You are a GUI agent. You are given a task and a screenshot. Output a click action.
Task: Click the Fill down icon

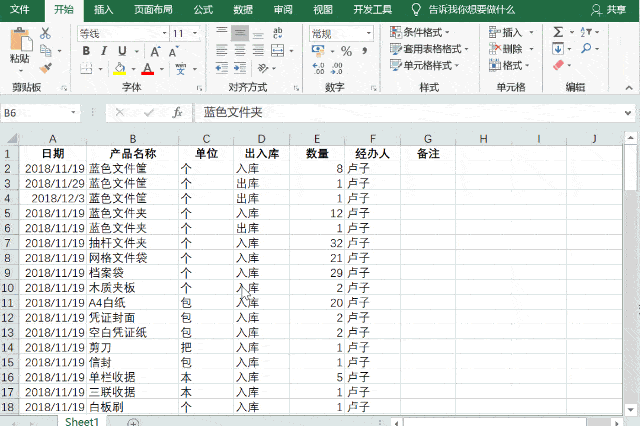(558, 49)
